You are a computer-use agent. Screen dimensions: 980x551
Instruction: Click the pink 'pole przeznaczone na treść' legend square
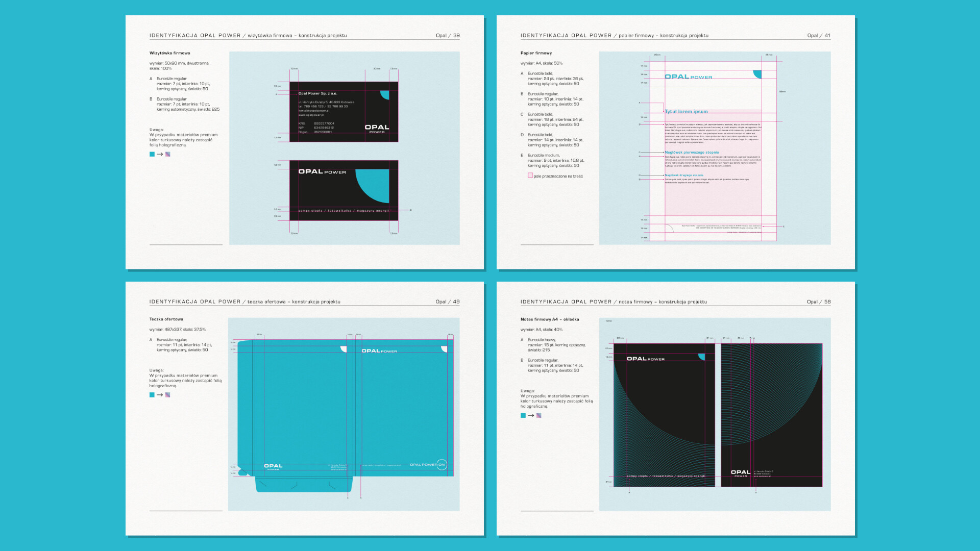pyautogui.click(x=530, y=176)
